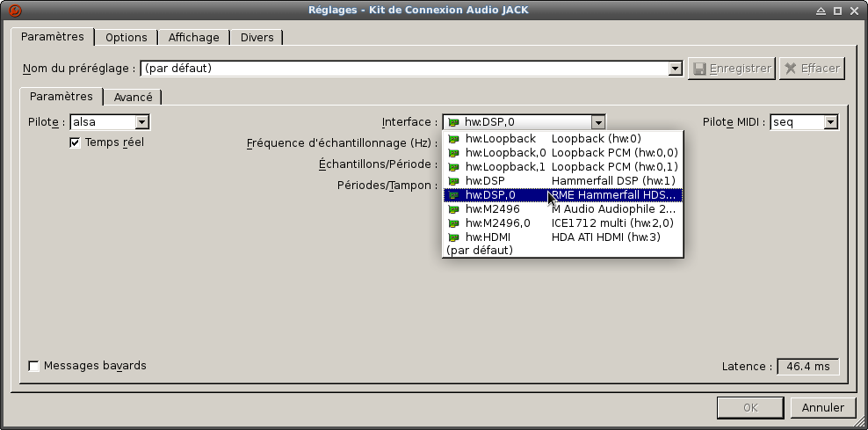Image resolution: width=868 pixels, height=430 pixels.
Task: Open the Divers tab
Action: [257, 38]
